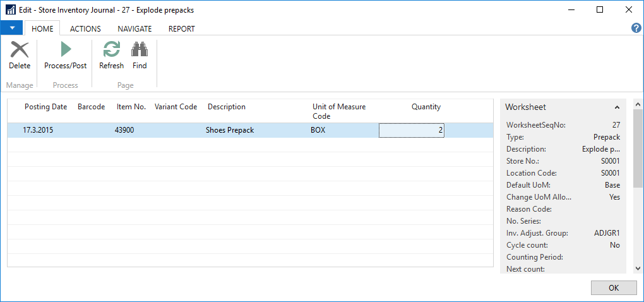Click the Dynamics NAV application icon
This screenshot has height=302, width=644.
pyautogui.click(x=11, y=10)
